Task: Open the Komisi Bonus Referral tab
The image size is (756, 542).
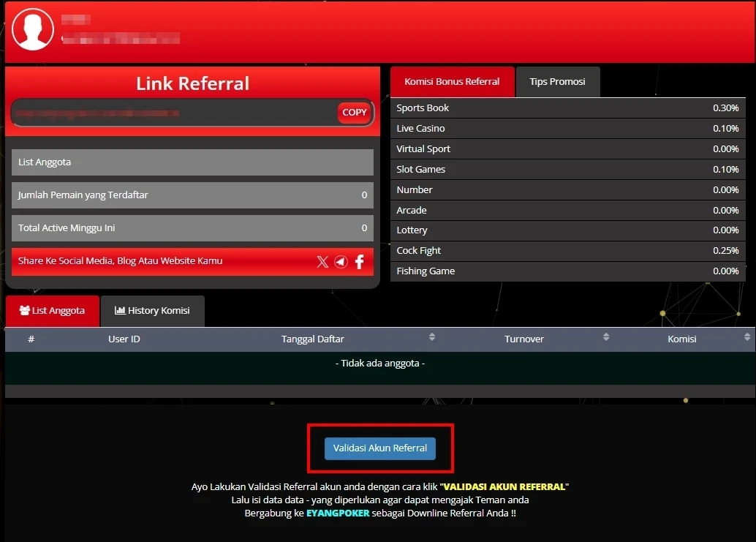Action: 452,82
